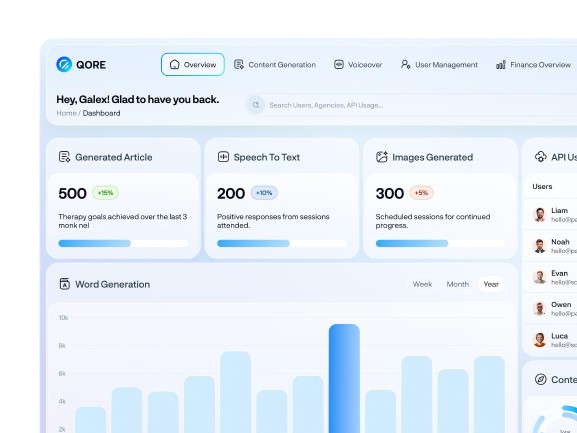Viewport: 577px width, 433px height.
Task: Click the Content Generation document icon
Action: tap(239, 65)
